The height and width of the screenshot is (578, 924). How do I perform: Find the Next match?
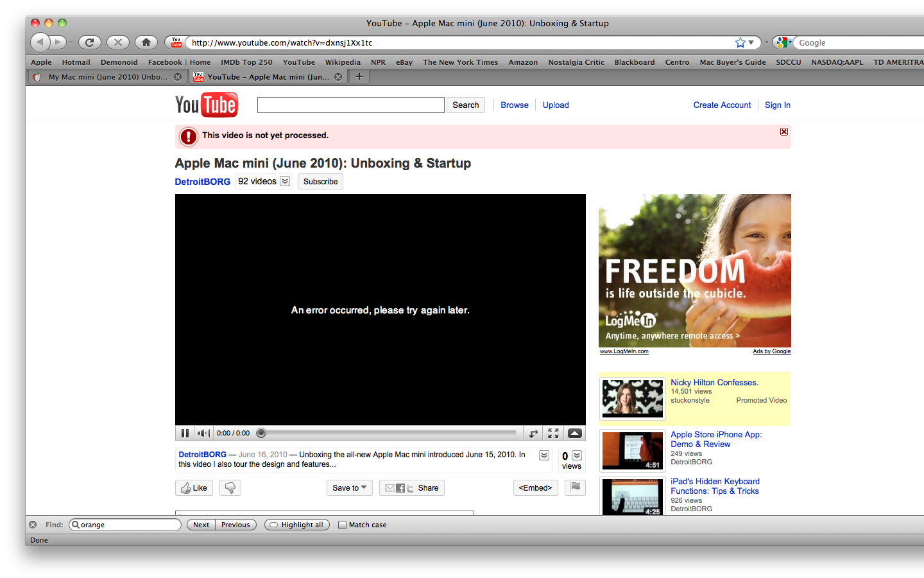click(x=201, y=525)
